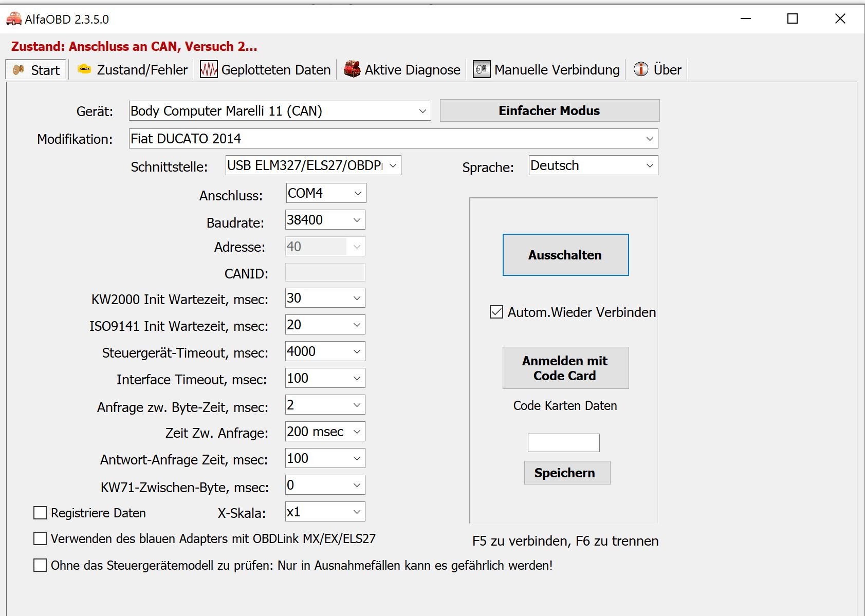Open Anfrage zw. Byte-Zeit dropdown

coord(325,405)
